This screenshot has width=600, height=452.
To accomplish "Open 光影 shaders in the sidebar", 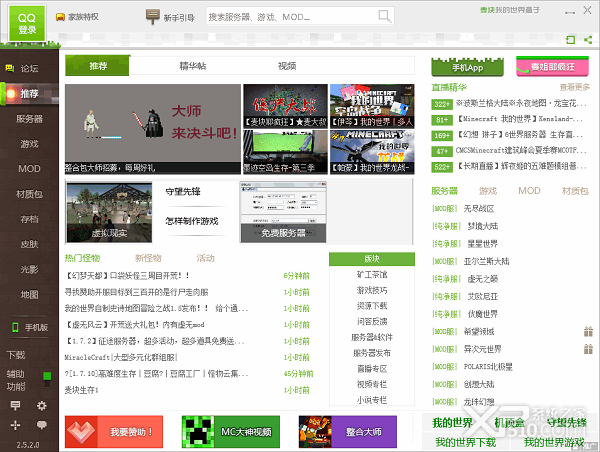I will [29, 269].
